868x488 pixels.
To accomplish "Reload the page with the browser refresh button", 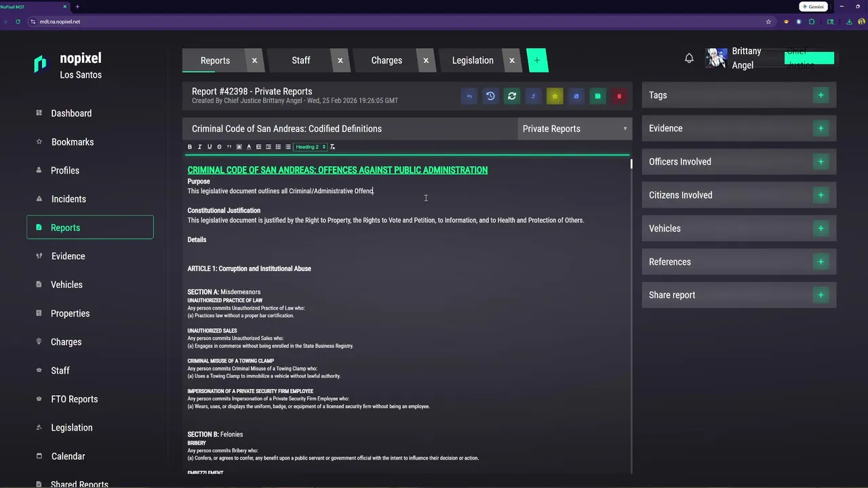I will (x=18, y=22).
